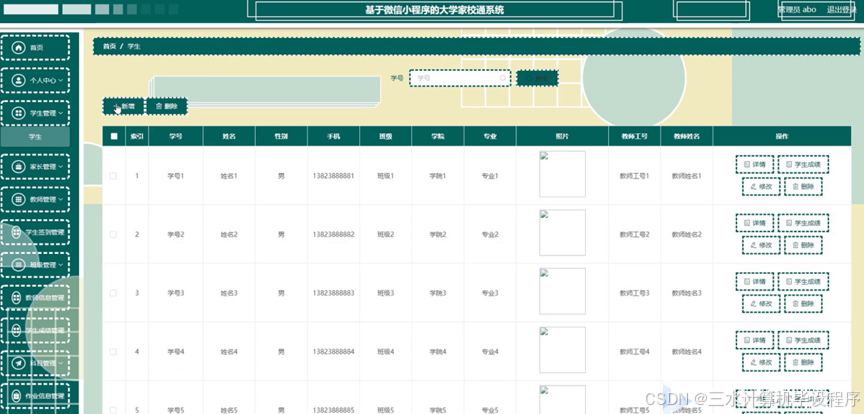Click the 姓名 column header
864x414 pixels.
point(229,136)
